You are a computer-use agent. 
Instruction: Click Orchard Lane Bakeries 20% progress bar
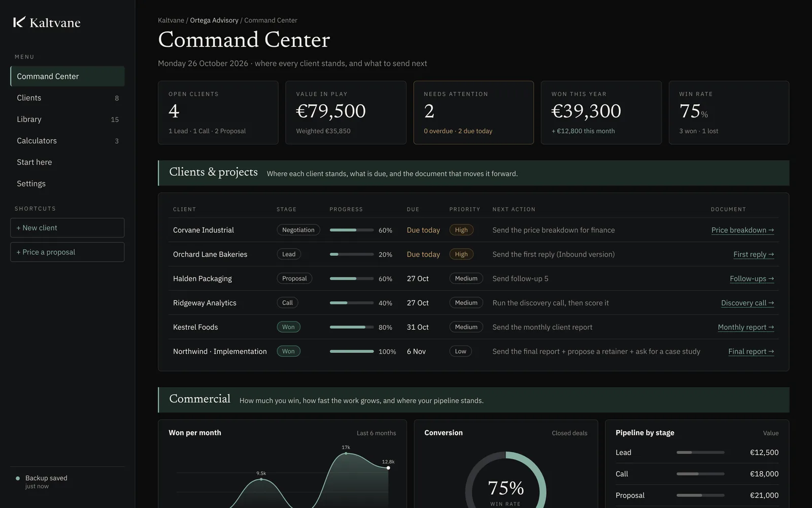352,255
